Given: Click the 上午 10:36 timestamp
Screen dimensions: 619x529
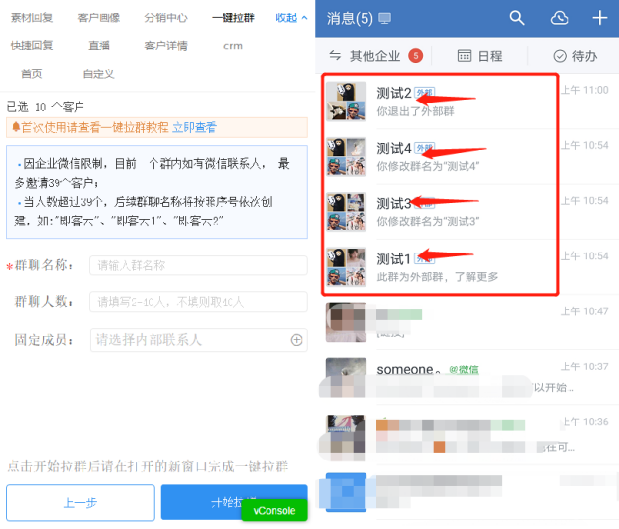Looking at the screenshot, I should (585, 422).
